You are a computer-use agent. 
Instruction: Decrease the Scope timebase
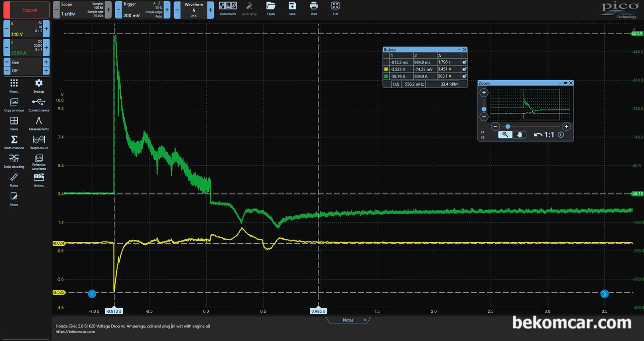tap(56, 10)
